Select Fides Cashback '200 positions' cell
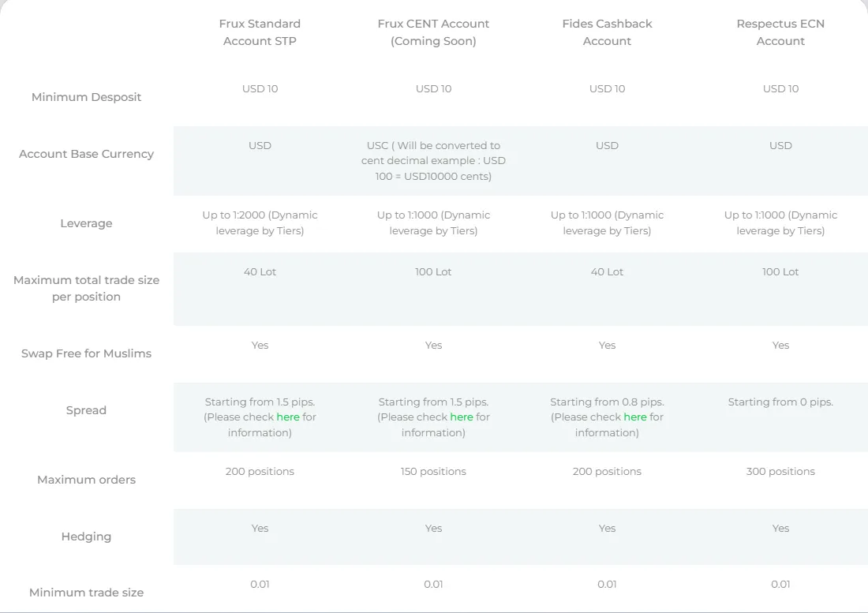The width and height of the screenshot is (868, 613). point(608,471)
